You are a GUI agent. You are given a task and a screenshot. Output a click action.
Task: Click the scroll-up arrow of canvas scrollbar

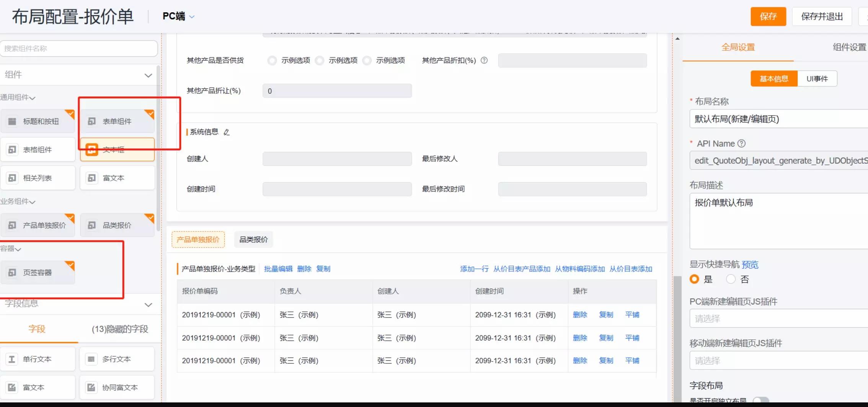click(677, 39)
